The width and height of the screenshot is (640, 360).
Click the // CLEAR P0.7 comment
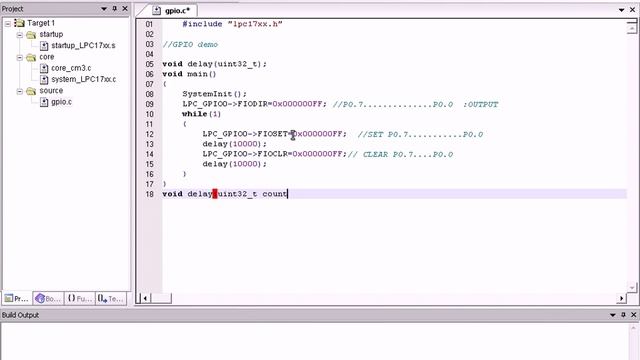pos(400,154)
